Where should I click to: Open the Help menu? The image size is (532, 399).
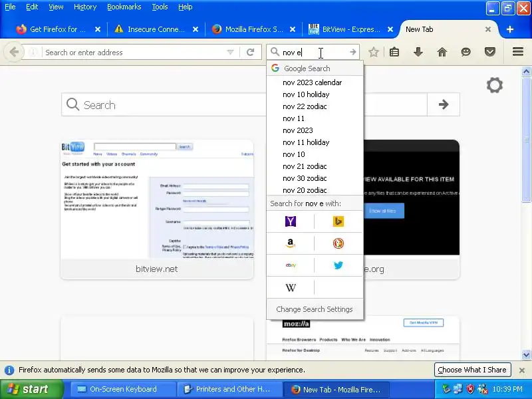186,7
